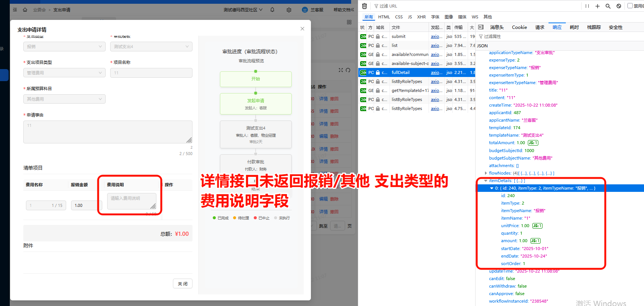Click axio initiator link for fullDetail row
Screen dimensions: 644x306
coord(436,72)
